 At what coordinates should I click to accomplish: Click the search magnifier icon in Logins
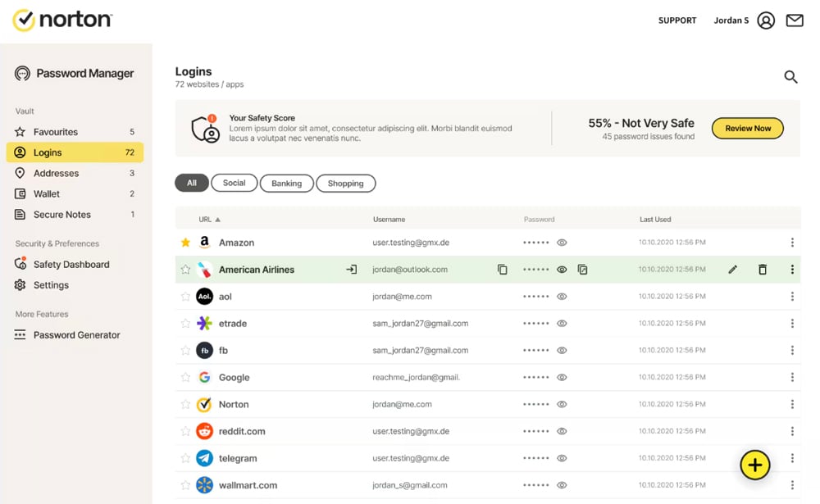click(x=790, y=77)
